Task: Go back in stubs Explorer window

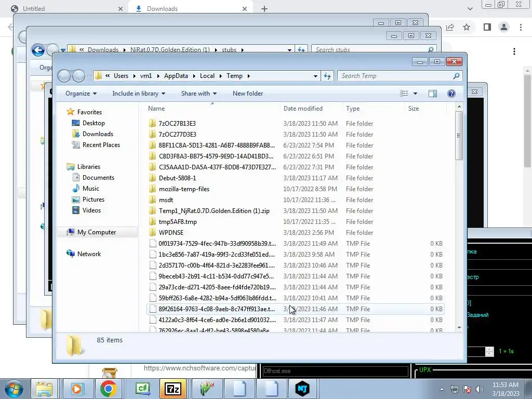Action: pos(38,50)
